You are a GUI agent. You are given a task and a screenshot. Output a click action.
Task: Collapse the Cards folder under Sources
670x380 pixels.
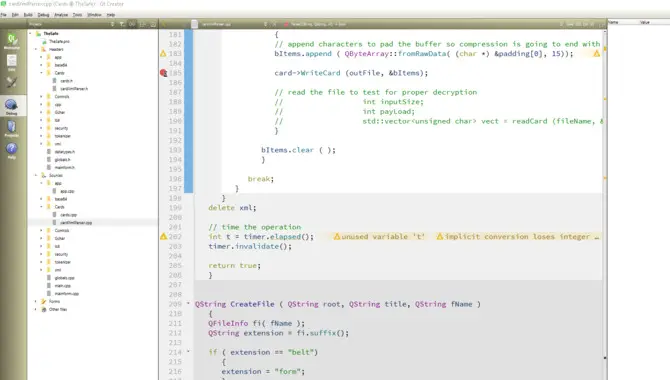[41, 207]
